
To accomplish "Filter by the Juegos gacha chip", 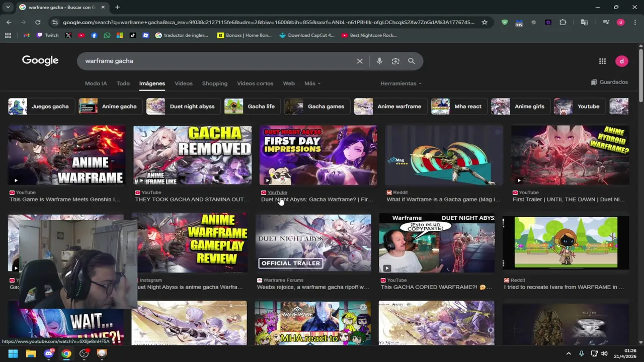I will pyautogui.click(x=42, y=107).
